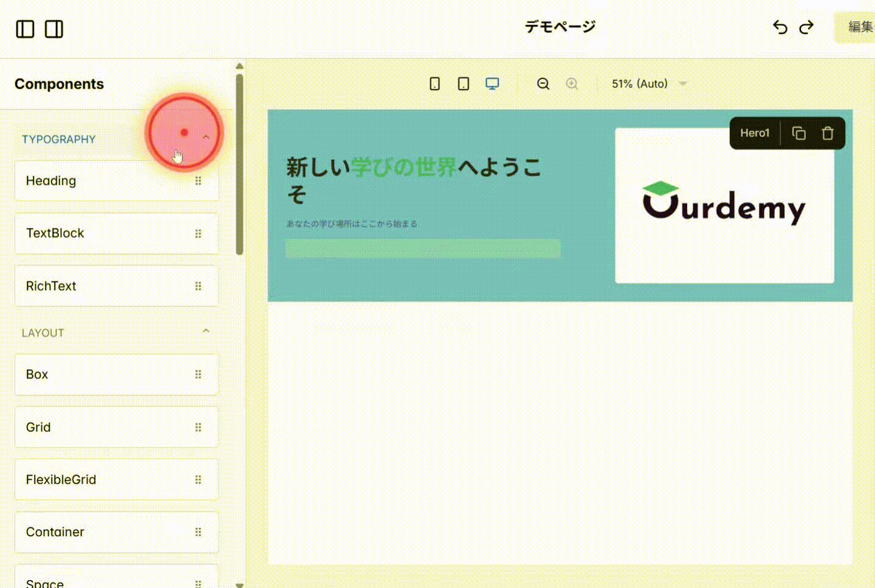Click the disabled zoom in magnifier

coord(572,83)
